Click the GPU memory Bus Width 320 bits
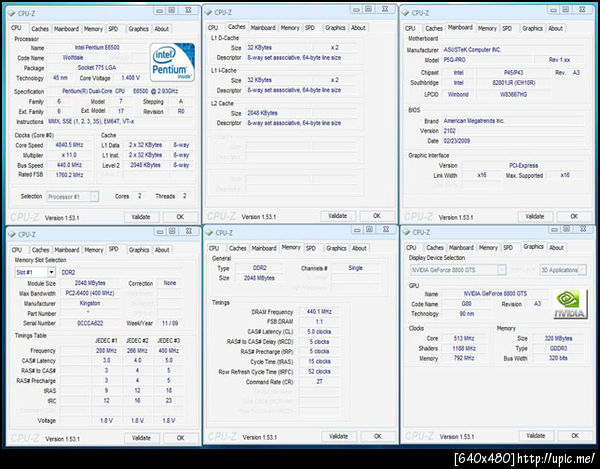600x469 pixels. pos(558,358)
